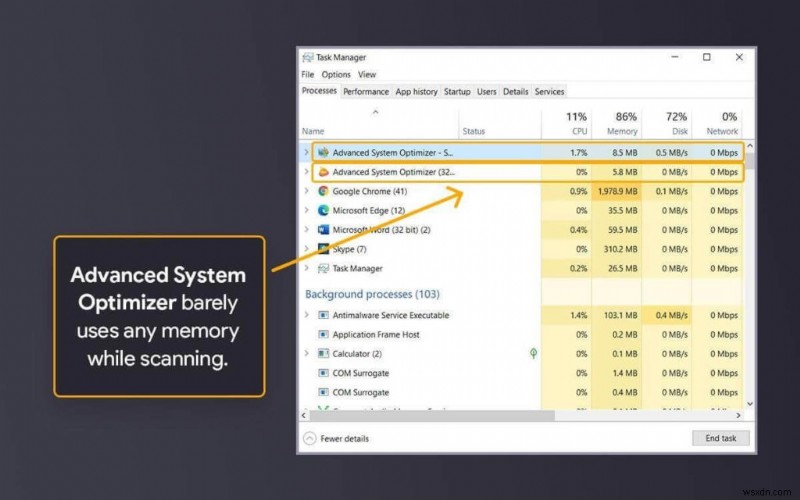Viewport: 800px width, 500px height.
Task: Open the View menu
Action: coord(366,74)
